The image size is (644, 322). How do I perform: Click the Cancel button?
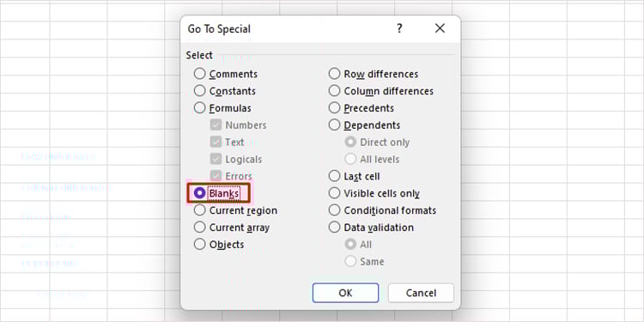pos(421,293)
